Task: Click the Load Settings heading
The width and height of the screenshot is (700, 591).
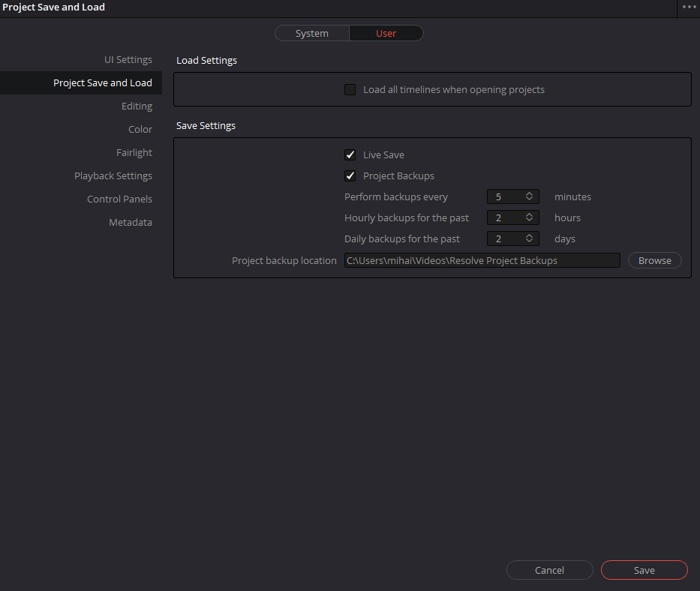Action: point(206,61)
